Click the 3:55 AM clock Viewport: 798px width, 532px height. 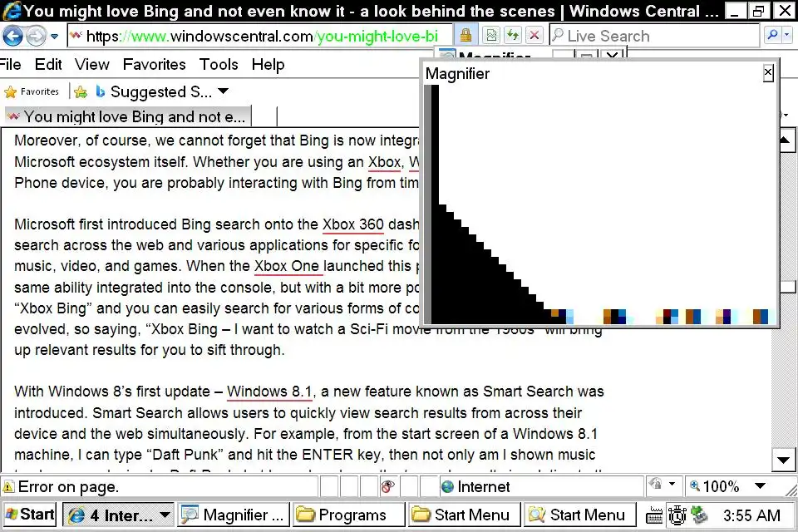click(751, 515)
